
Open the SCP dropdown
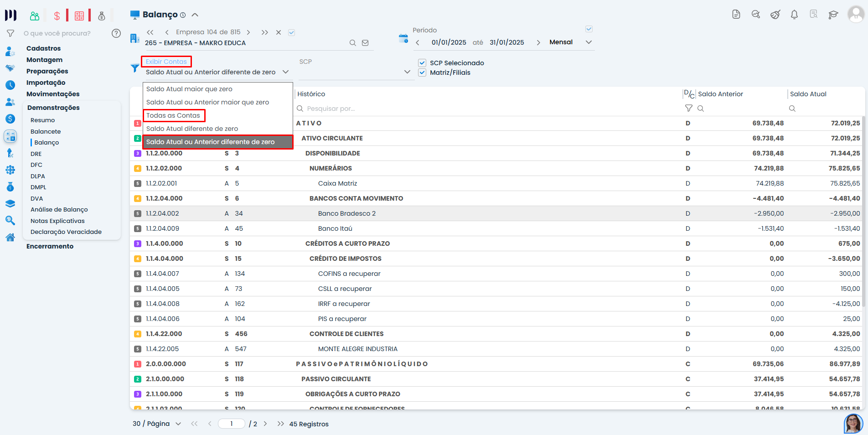pos(407,72)
